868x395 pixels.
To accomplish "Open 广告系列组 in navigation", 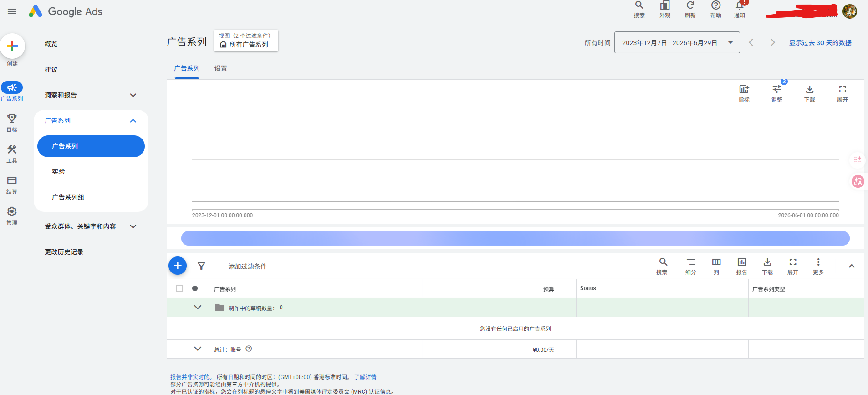I will coord(68,197).
